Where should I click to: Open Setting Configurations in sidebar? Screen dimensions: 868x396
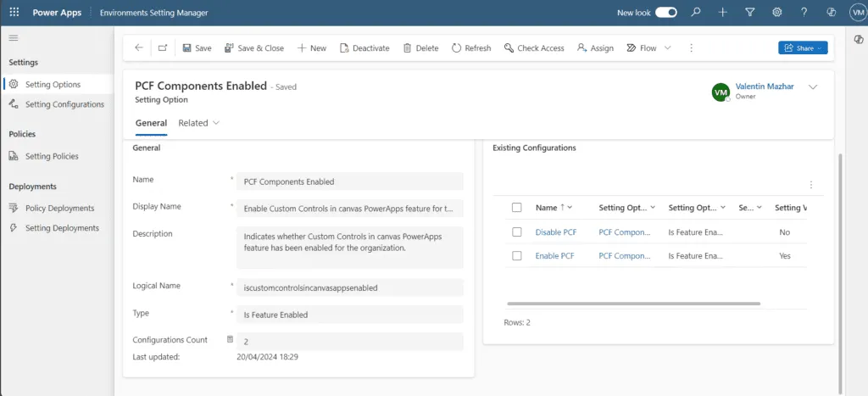[57, 104]
